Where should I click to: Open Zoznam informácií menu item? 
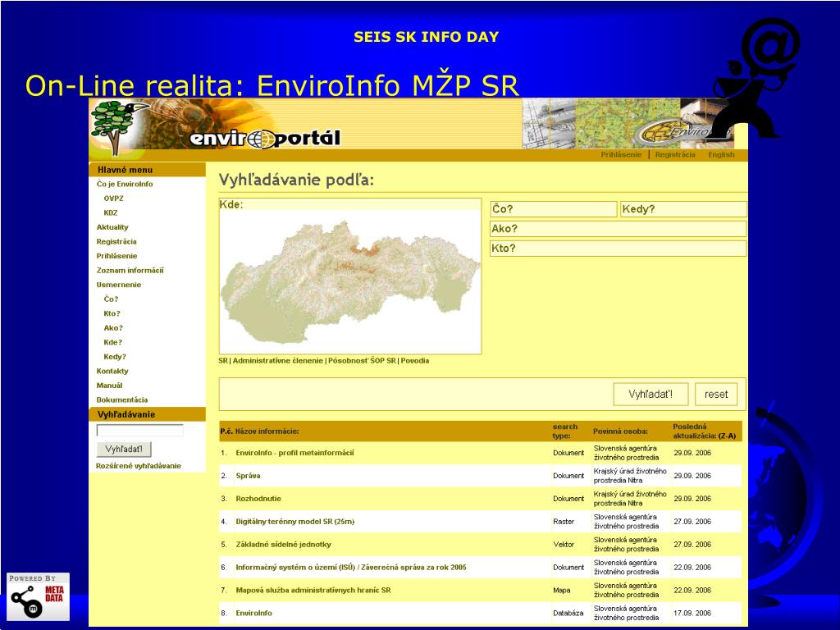pyautogui.click(x=130, y=271)
